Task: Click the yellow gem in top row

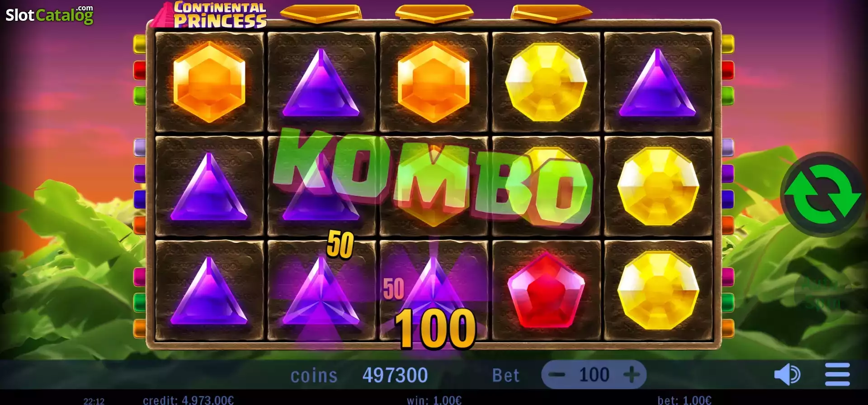Action: (x=546, y=82)
